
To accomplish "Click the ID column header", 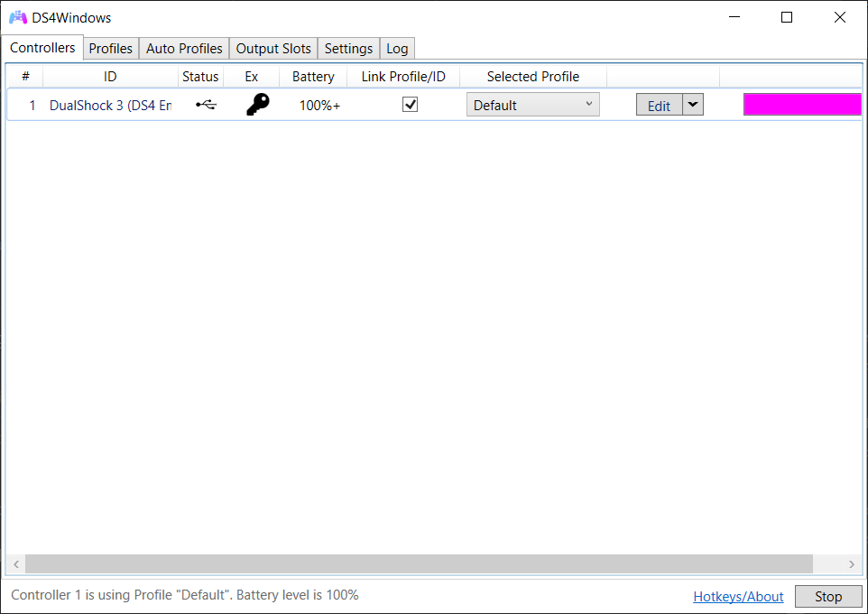I will tap(110, 76).
